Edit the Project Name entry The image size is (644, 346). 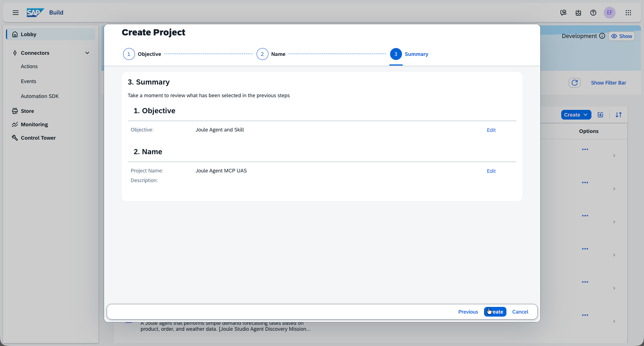point(491,171)
